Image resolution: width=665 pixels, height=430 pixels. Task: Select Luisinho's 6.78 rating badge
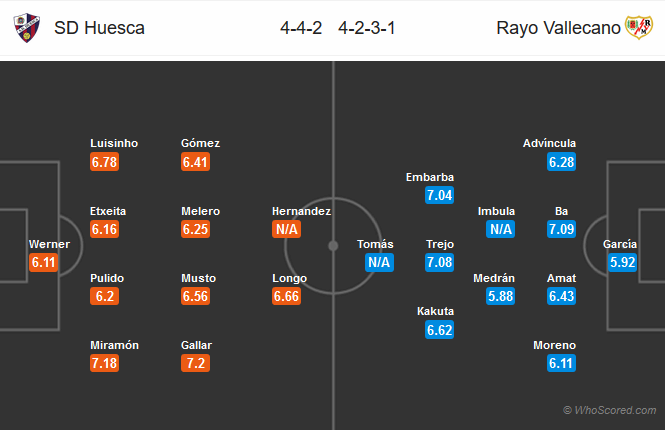pyautogui.click(x=104, y=162)
